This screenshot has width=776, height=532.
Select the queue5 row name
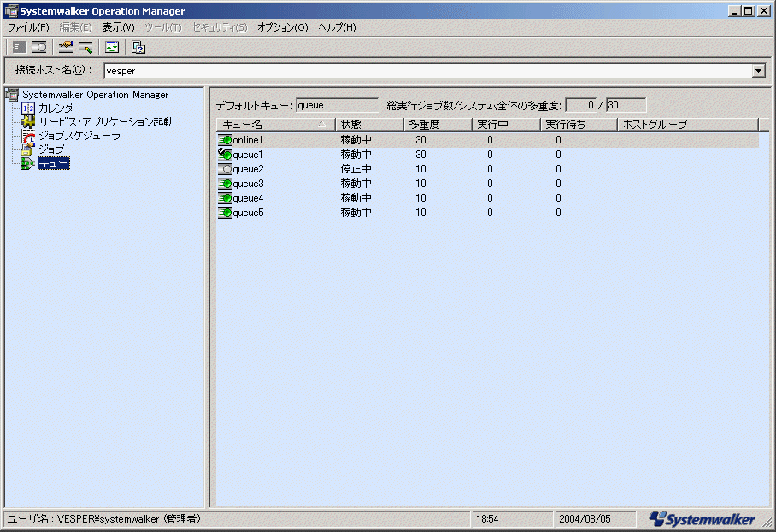coord(248,213)
